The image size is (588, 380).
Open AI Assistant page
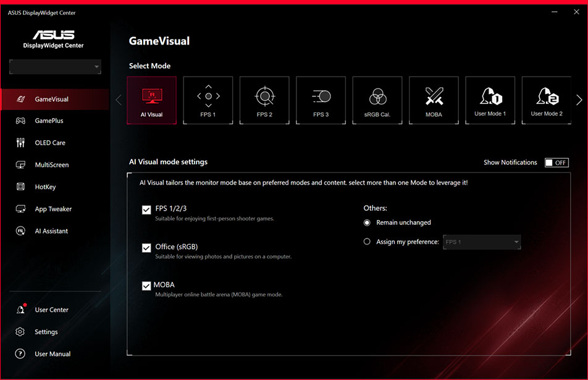(51, 231)
